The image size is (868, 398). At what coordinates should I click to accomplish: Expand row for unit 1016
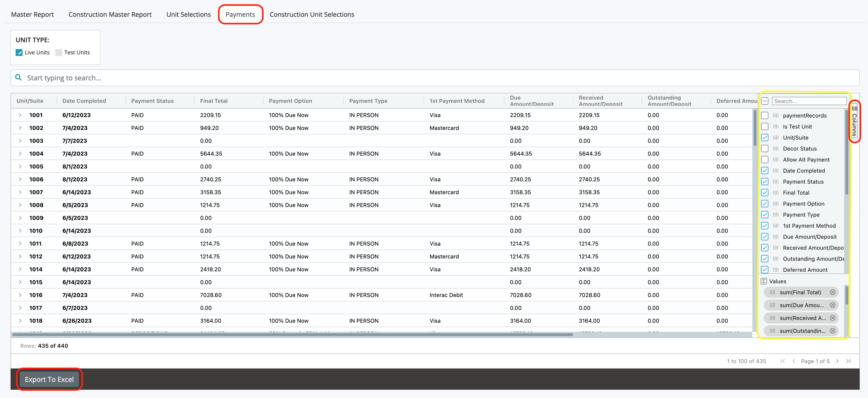tap(20, 295)
